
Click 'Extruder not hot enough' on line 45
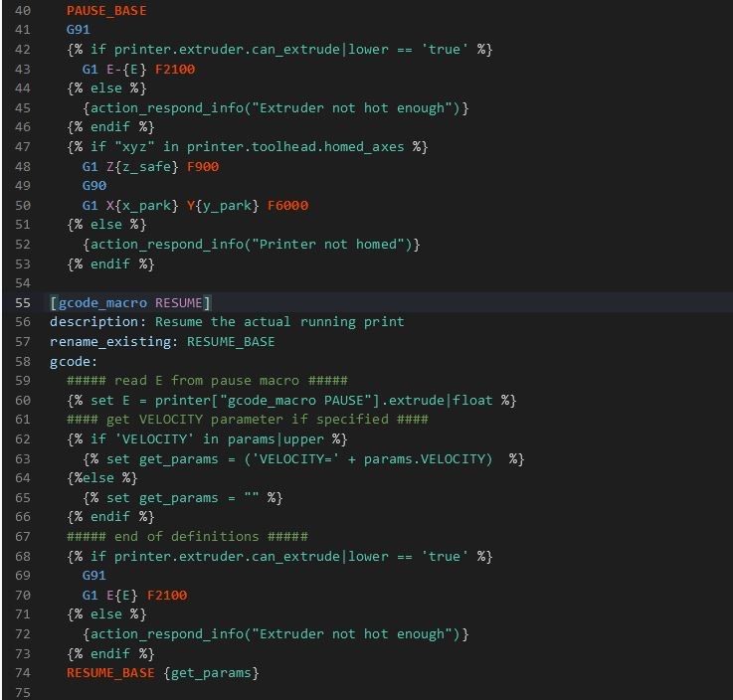pos(352,108)
